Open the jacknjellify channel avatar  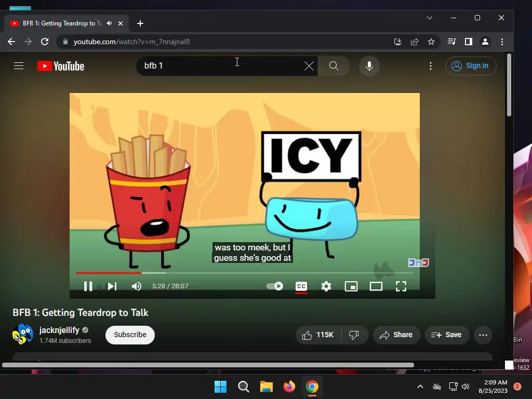(22, 334)
